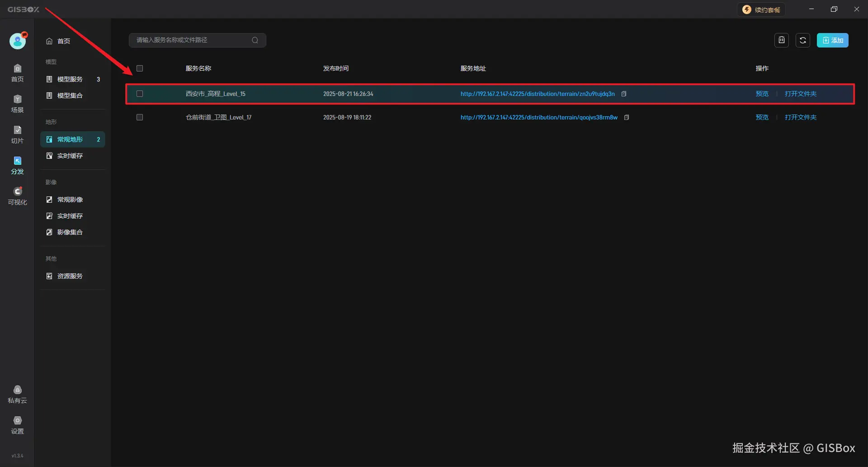Select 模型集合 in the side menu
Image resolution: width=868 pixels, height=467 pixels.
point(72,95)
